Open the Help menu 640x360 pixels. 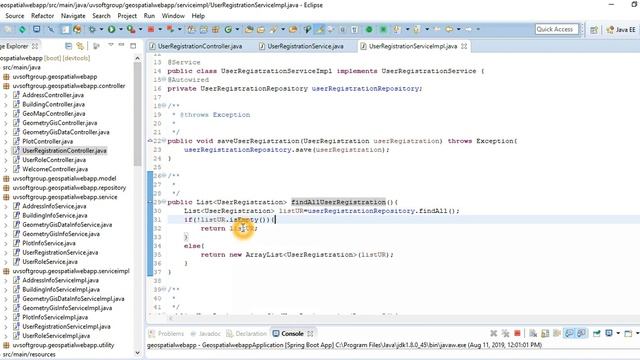tap(198, 16)
